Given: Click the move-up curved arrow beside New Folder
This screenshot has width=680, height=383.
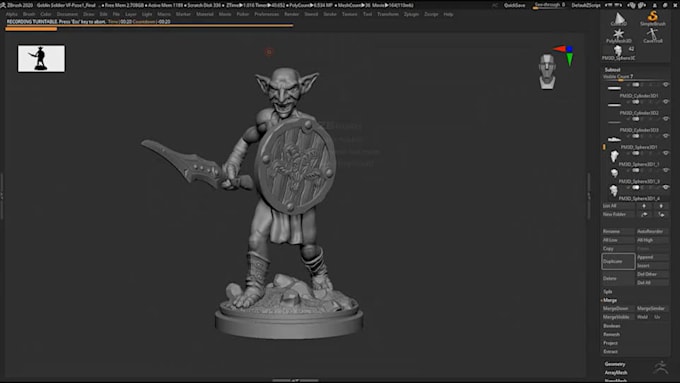Looking at the screenshot, I should [x=644, y=214].
